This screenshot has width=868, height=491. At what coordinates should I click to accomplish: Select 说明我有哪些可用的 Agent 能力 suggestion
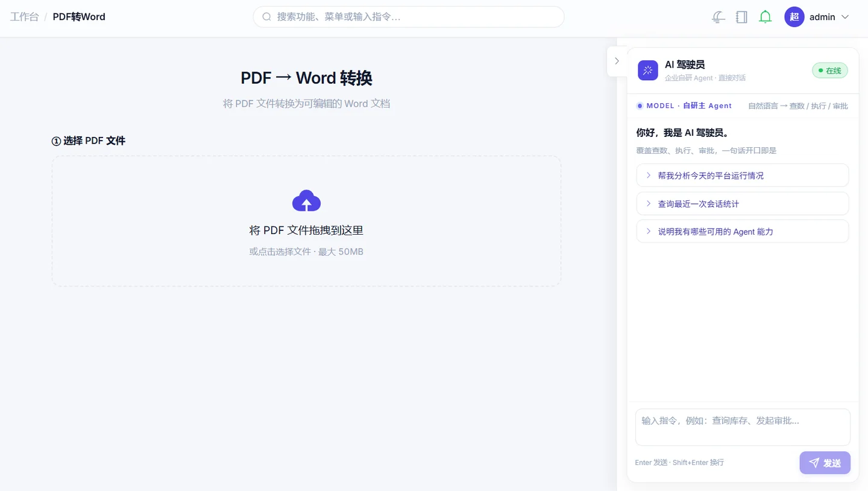[742, 232]
